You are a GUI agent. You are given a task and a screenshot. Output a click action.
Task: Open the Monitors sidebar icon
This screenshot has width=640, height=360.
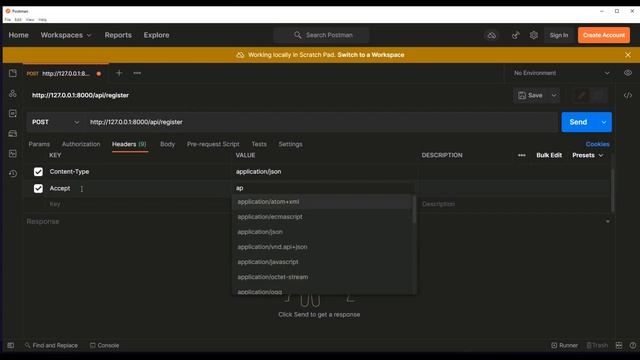coord(13,153)
